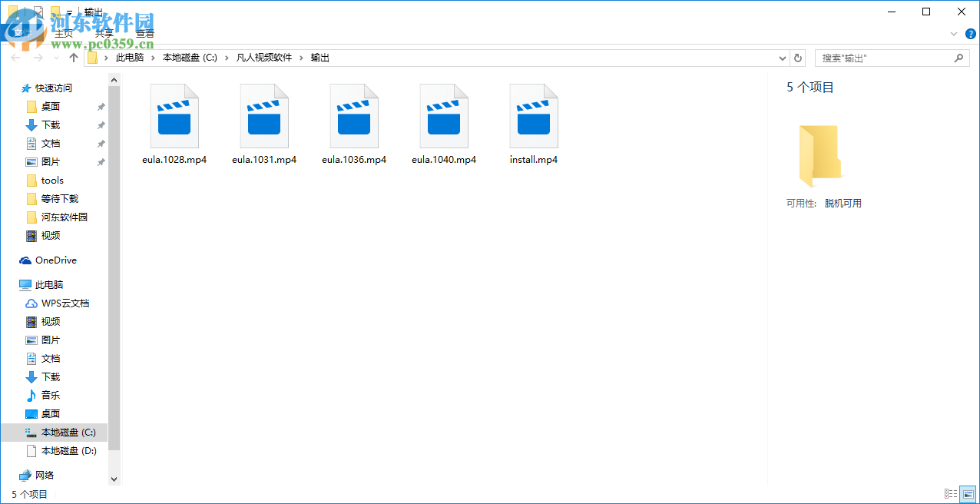Open the 河东软件园 folder in sidebar
The image size is (980, 504).
(x=65, y=217)
